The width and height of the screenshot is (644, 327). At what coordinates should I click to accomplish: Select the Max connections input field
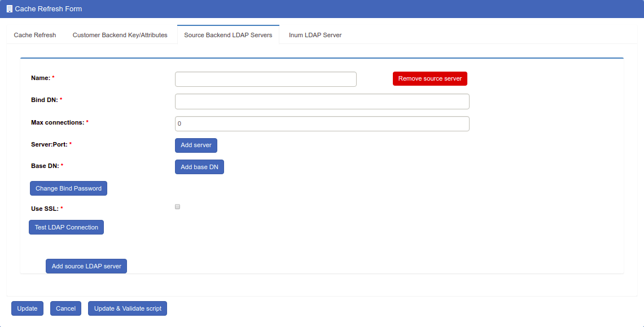click(x=322, y=123)
